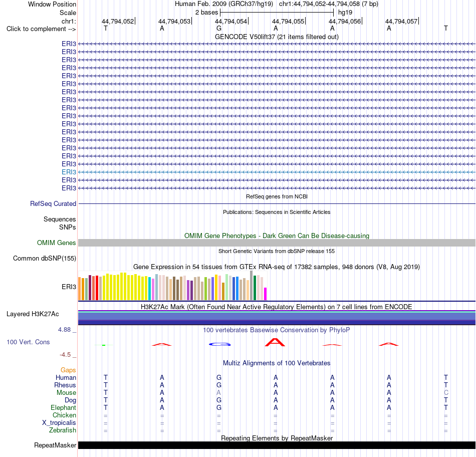
Task: Click the 'SNPs' track label
Action: [68, 227]
